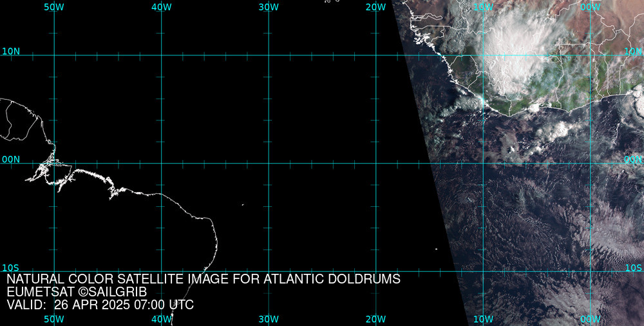The height and width of the screenshot is (326, 644).
Task: Click the 50W label above the 10N gridline
Action: (x=54, y=7)
